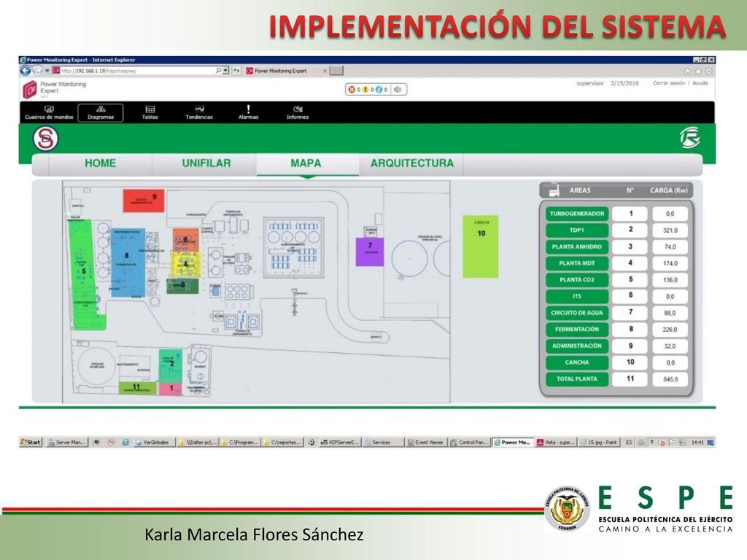Click the 845,8 total load value
This screenshot has height=560, width=747.
pos(670,379)
